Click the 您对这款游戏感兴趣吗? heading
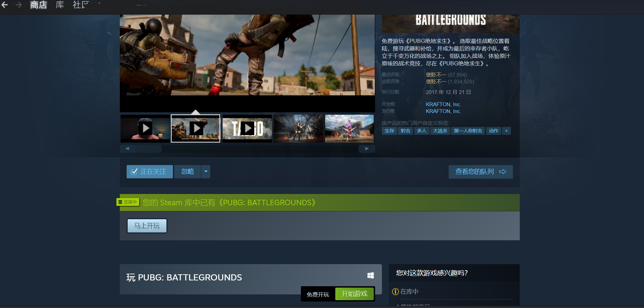Viewport: 644px width, 308px height. pyautogui.click(x=432, y=273)
